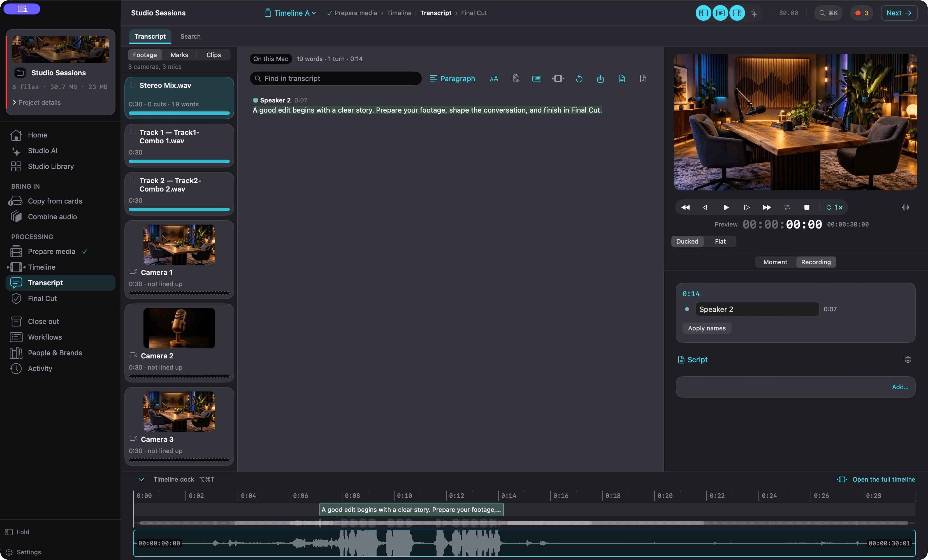Toggle the left sidebar panel button

click(x=703, y=13)
